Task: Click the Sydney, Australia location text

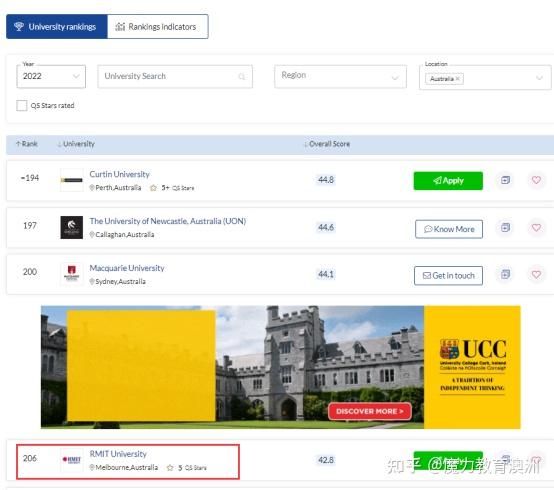Action: [120, 282]
